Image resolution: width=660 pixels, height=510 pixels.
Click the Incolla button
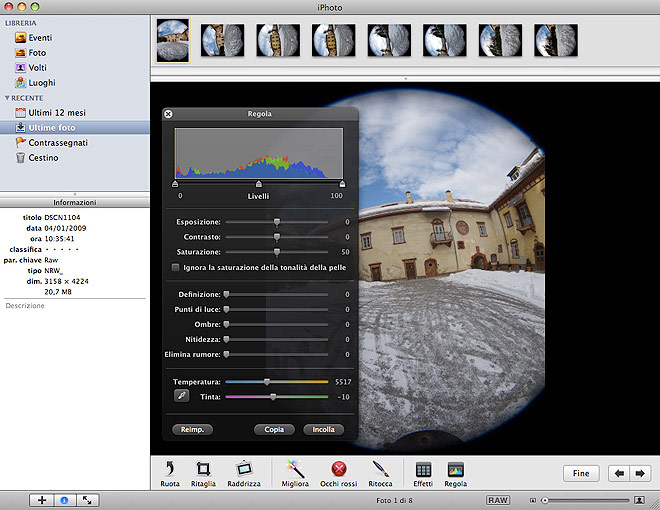point(323,430)
